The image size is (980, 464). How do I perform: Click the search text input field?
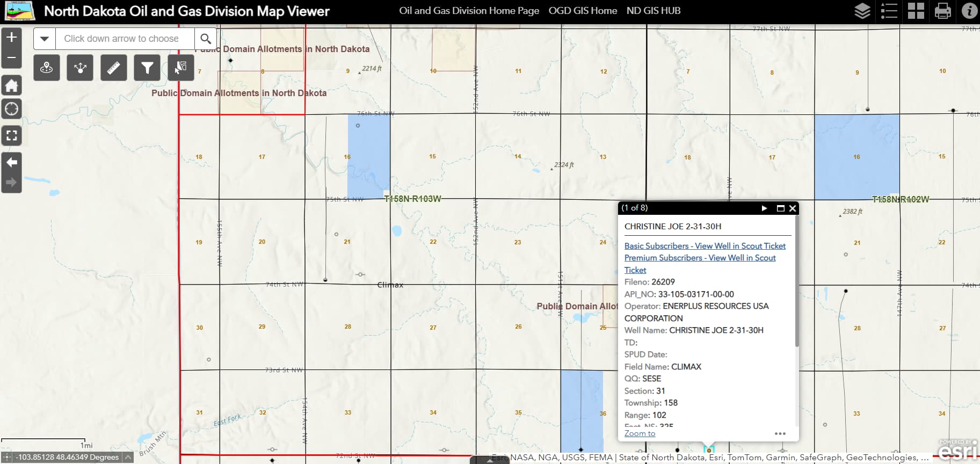pyautogui.click(x=125, y=39)
